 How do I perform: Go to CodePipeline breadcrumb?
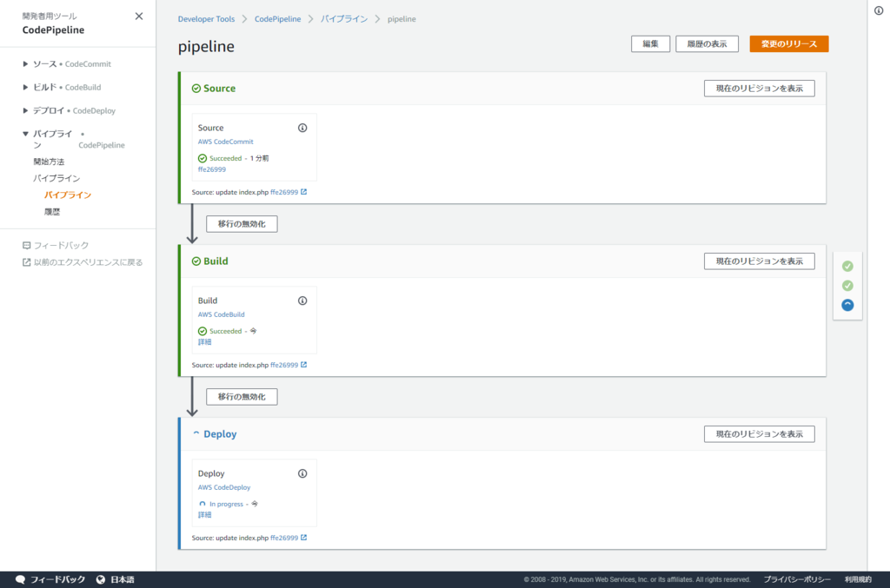(x=277, y=19)
